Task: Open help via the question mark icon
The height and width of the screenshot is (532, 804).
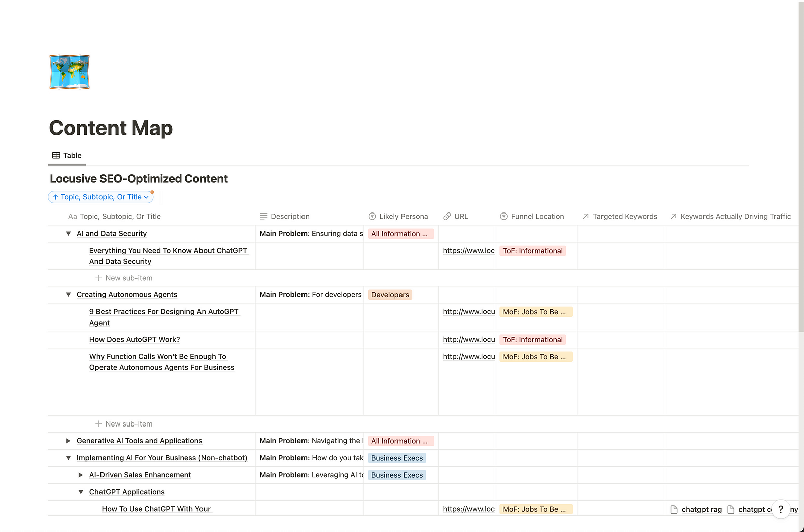Action: [781, 509]
